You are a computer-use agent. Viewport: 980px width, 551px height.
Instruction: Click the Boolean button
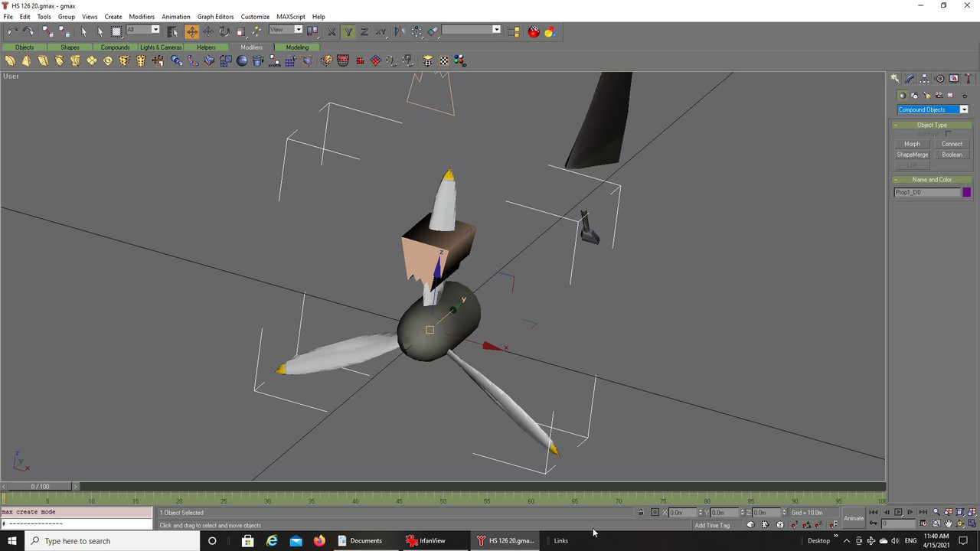pyautogui.click(x=952, y=155)
